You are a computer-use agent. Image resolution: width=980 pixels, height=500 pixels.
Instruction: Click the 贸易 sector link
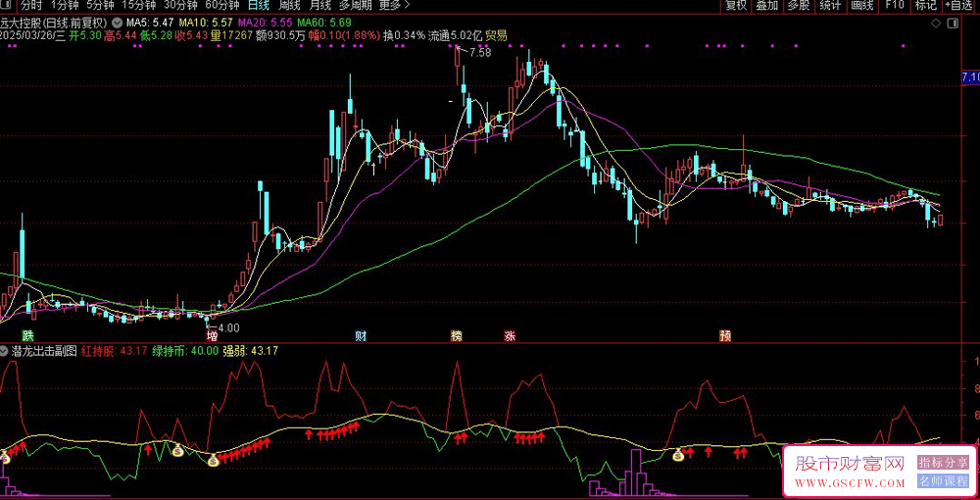coord(497,35)
